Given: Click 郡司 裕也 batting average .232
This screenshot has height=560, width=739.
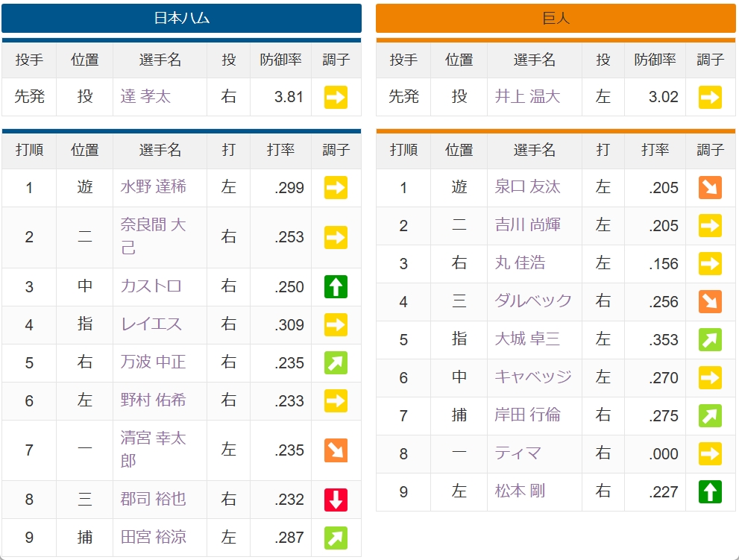Looking at the screenshot, I should (x=289, y=500).
